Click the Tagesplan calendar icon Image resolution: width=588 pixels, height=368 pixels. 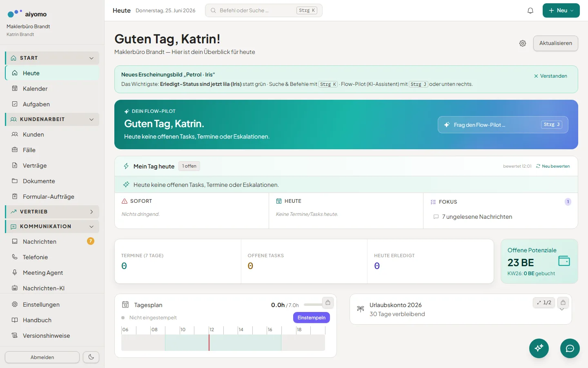point(125,305)
